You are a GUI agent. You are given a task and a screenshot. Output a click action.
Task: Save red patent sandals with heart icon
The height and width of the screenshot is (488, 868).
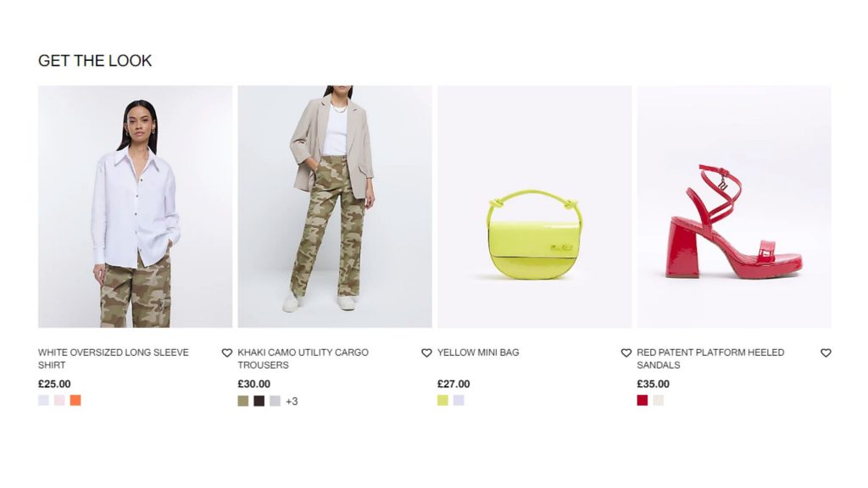tap(826, 353)
